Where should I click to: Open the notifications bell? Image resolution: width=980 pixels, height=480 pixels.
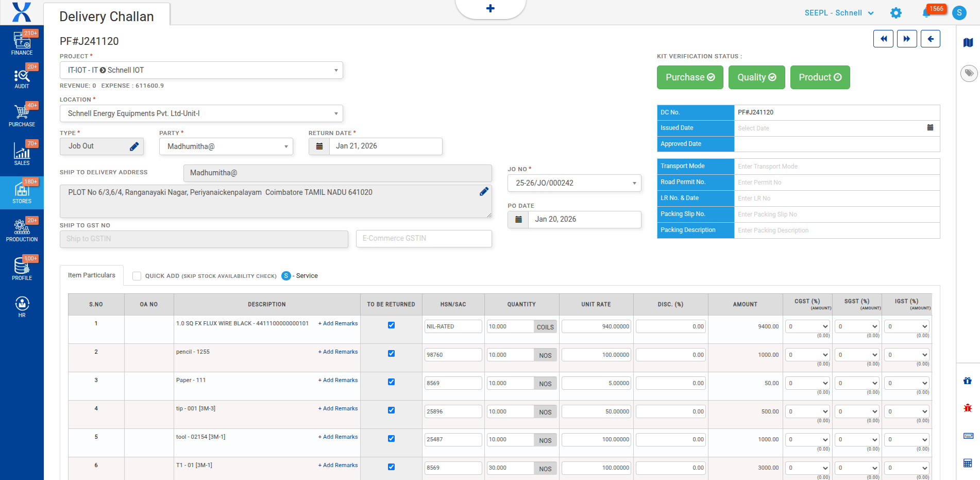tap(926, 13)
